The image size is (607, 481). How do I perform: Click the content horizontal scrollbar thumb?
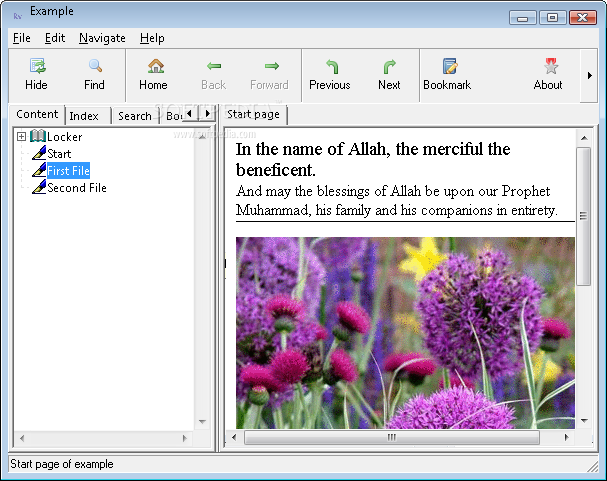391,437
